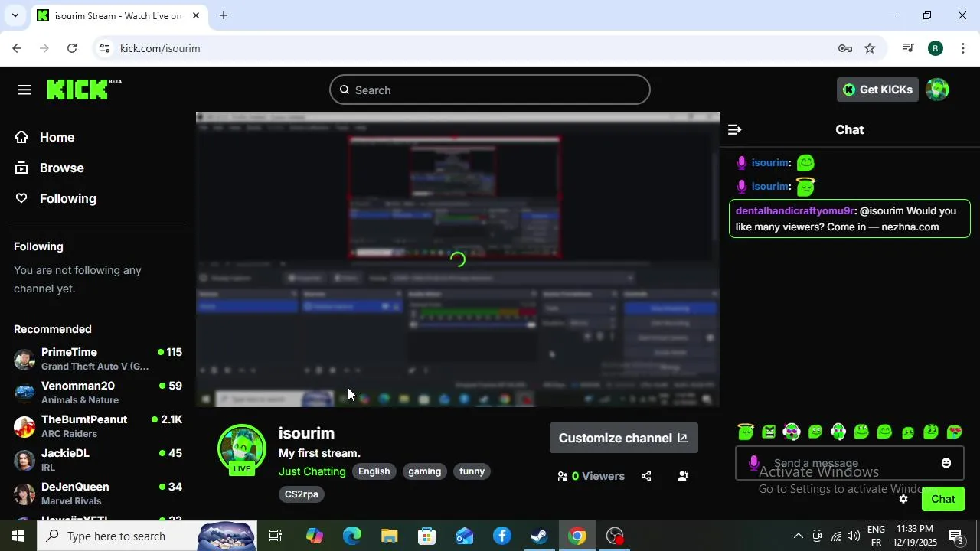This screenshot has height=551, width=980.
Task: Open Task View on the taskbar
Action: pos(276,536)
